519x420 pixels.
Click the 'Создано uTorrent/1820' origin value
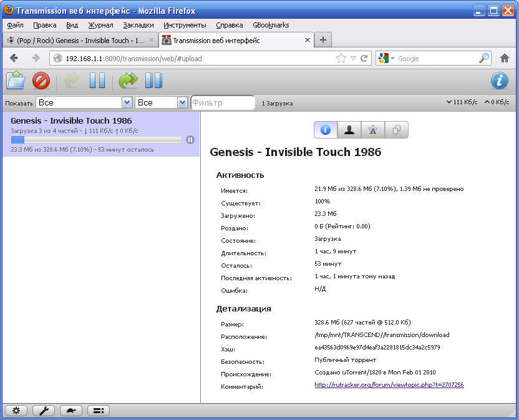[375, 373]
